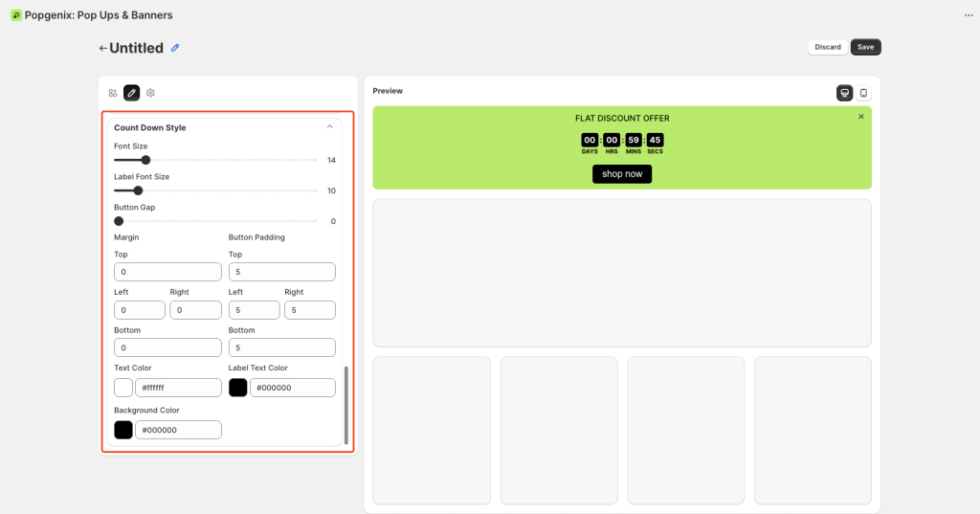This screenshot has height=514, width=980.
Task: Click the FLAT DISCOUNT OFFER banner text
Action: point(622,118)
